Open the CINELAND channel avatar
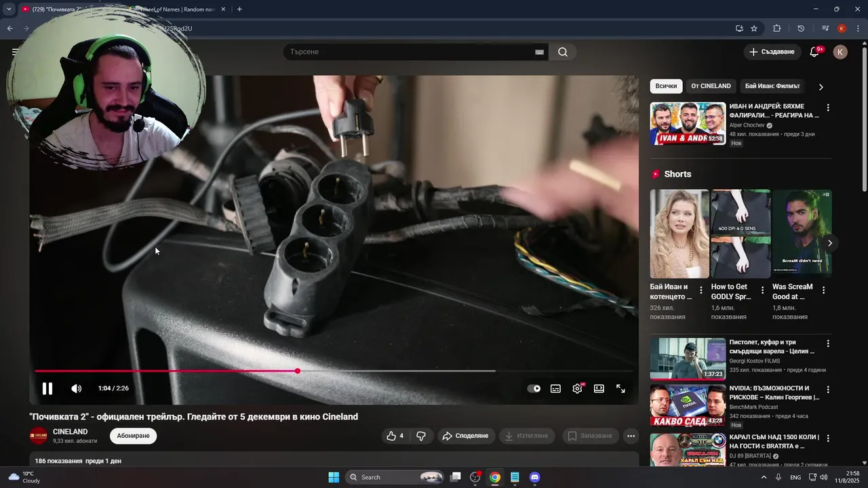This screenshot has width=868, height=488. [39, 436]
